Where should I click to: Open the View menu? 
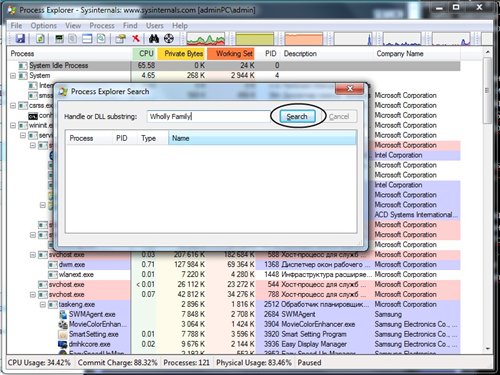click(x=73, y=26)
